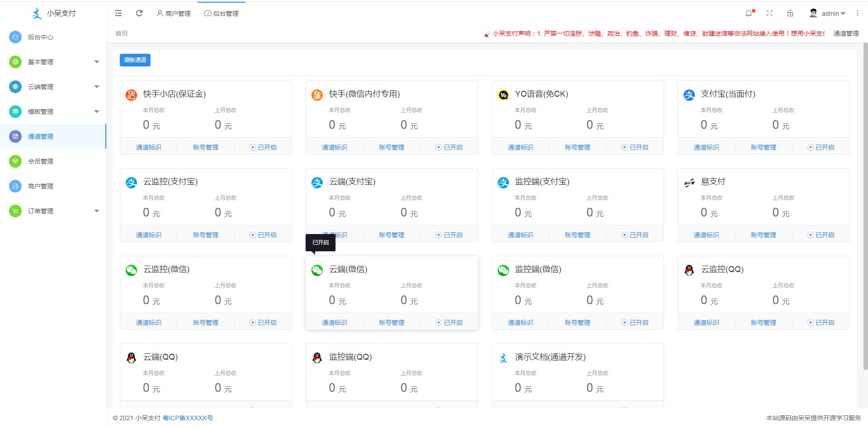Expand 模板管理 sidebar submenu

pos(53,112)
